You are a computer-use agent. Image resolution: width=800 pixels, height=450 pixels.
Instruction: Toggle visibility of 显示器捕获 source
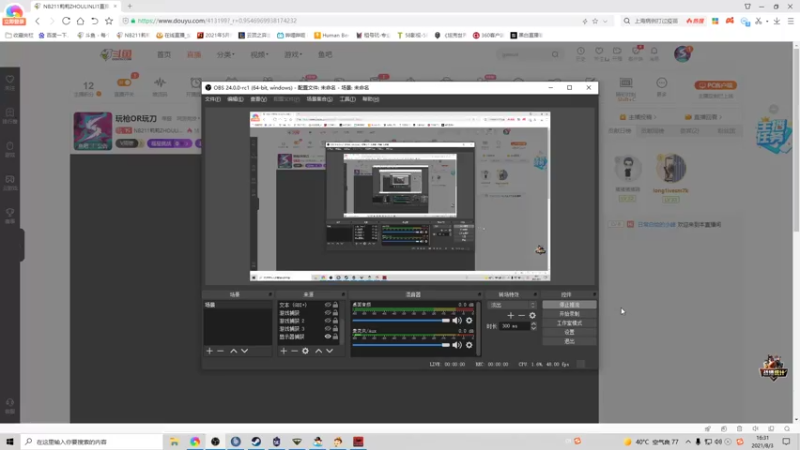coord(328,337)
